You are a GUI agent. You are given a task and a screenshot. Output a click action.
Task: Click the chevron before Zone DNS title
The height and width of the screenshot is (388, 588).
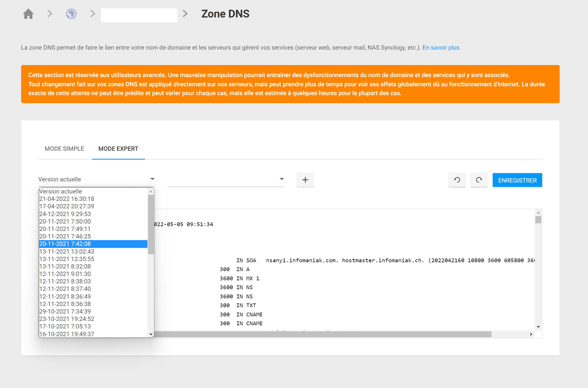tap(186, 13)
